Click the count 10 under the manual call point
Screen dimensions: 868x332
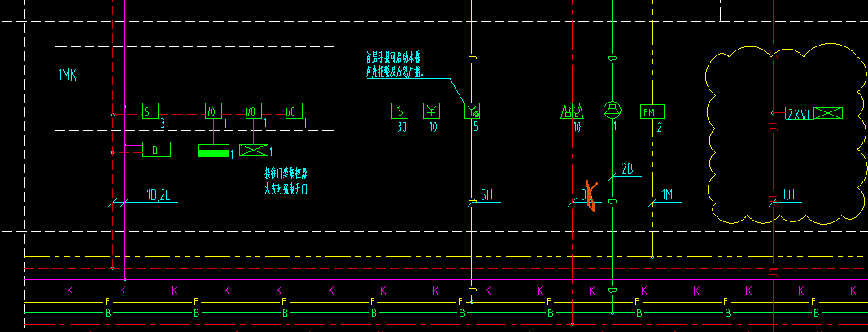click(434, 127)
